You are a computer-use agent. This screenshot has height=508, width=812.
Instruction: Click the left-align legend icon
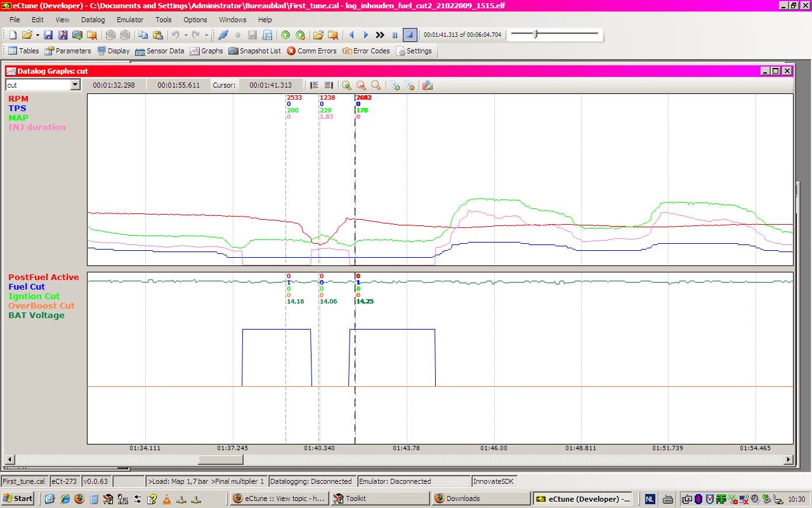(314, 85)
